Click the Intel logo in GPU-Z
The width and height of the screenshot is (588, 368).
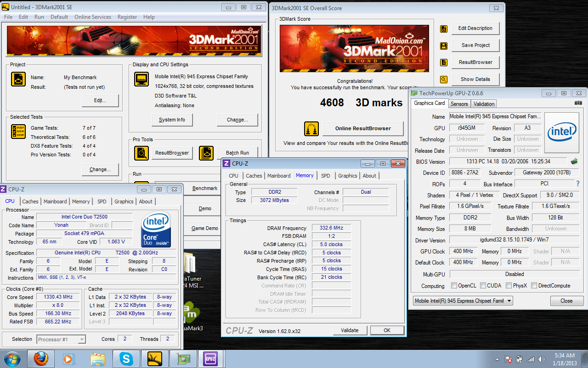point(562,132)
